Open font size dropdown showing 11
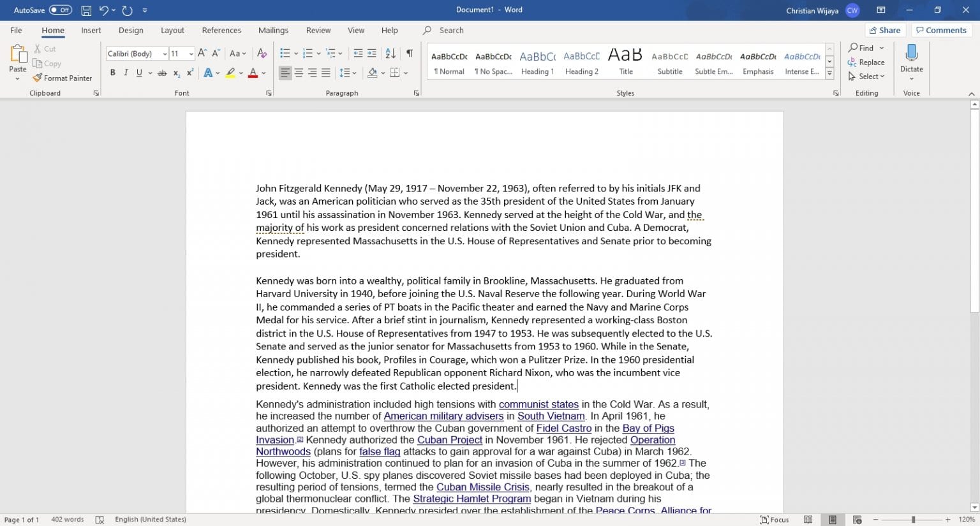The width and height of the screenshot is (980, 526). pyautogui.click(x=191, y=54)
